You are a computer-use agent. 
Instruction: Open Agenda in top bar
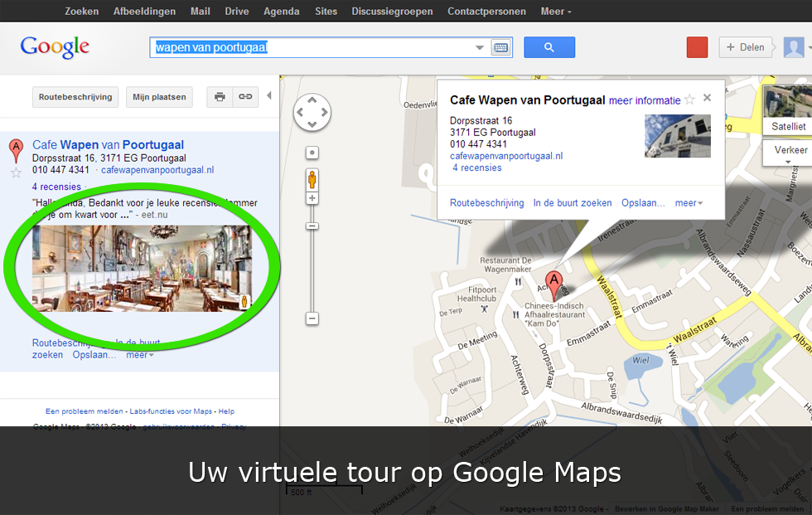[x=281, y=12]
